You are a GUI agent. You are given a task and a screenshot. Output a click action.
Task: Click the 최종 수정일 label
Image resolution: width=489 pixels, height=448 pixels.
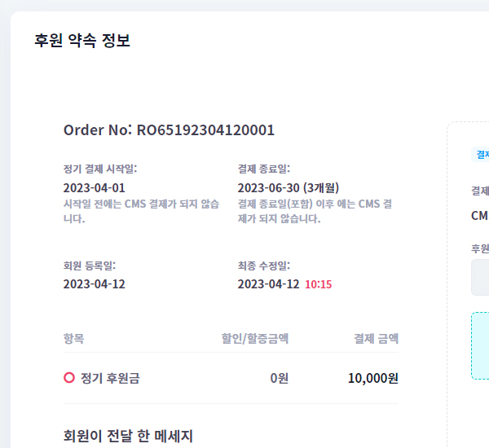tap(264, 265)
